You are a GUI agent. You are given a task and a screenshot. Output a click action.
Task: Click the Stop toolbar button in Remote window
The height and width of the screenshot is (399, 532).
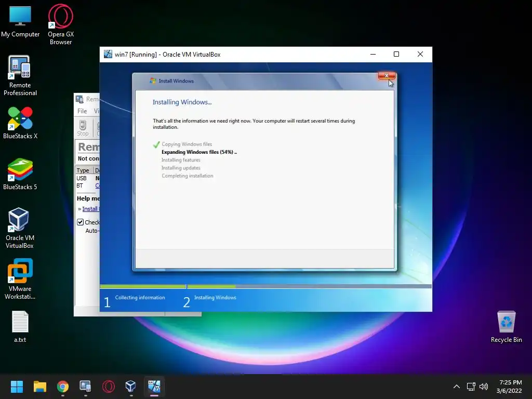tap(83, 128)
